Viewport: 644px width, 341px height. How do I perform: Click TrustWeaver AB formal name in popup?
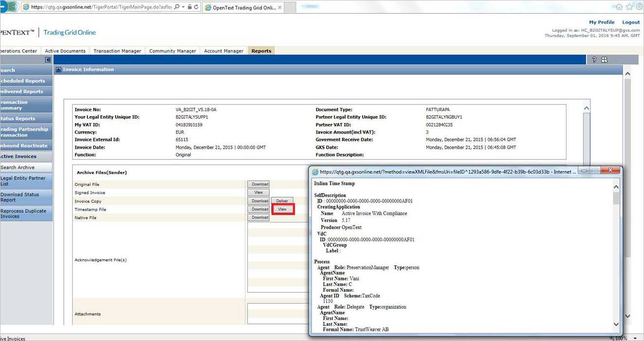click(372, 330)
